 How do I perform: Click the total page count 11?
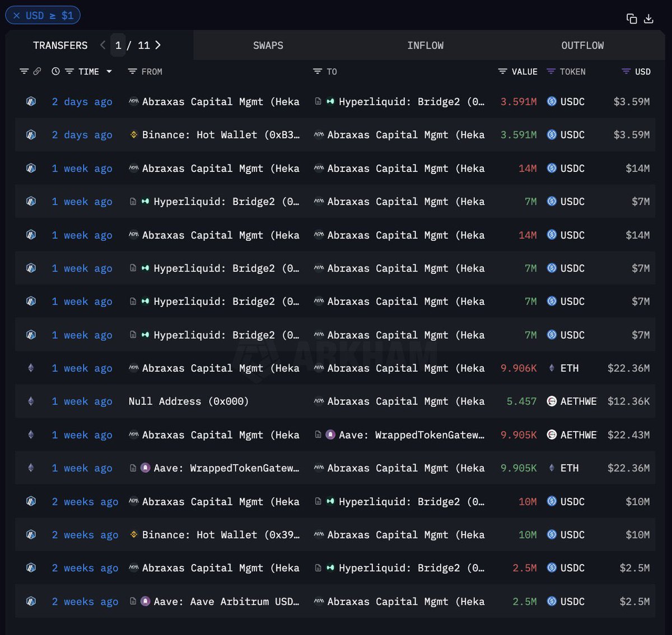coord(144,45)
